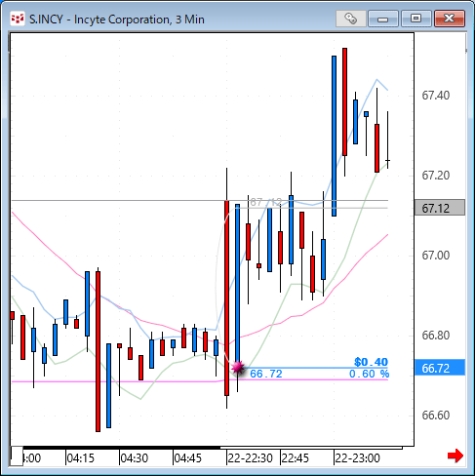Click the link chain button in title bar
Image resolution: width=475 pixels, height=476 pixels.
click(350, 19)
